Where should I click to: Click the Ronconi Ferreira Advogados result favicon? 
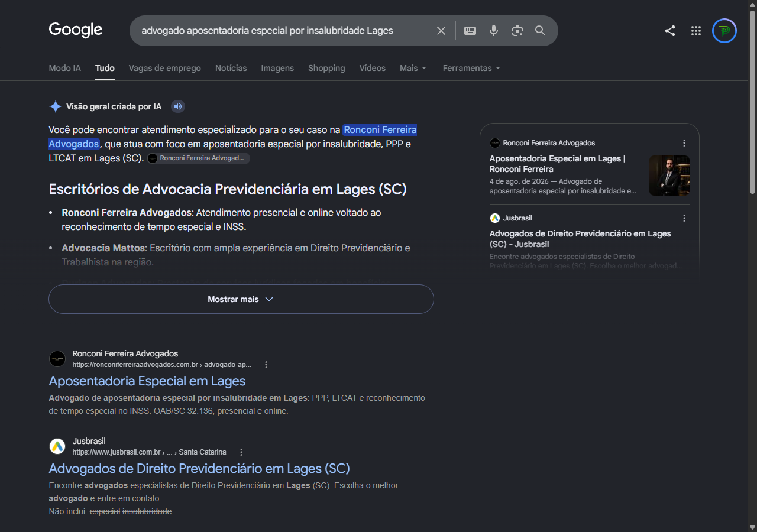(x=57, y=359)
